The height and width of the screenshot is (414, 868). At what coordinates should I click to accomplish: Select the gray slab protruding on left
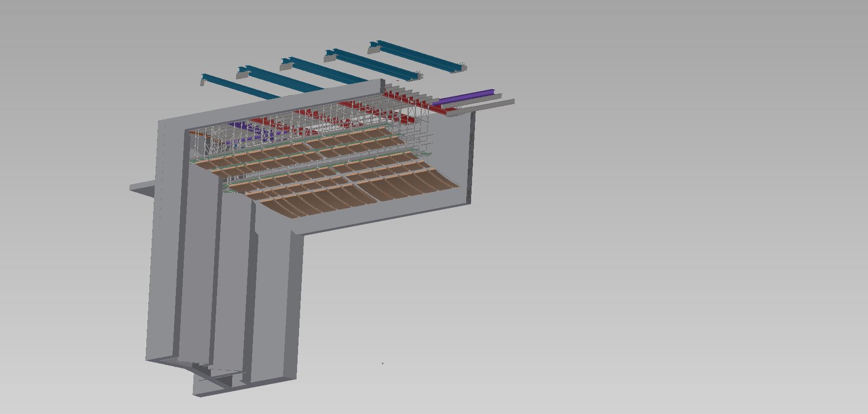click(x=142, y=189)
